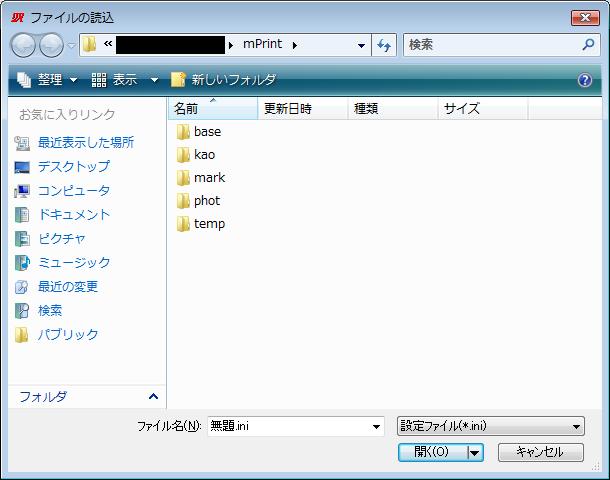Select the temp folder
610x480 pixels.
(x=209, y=224)
